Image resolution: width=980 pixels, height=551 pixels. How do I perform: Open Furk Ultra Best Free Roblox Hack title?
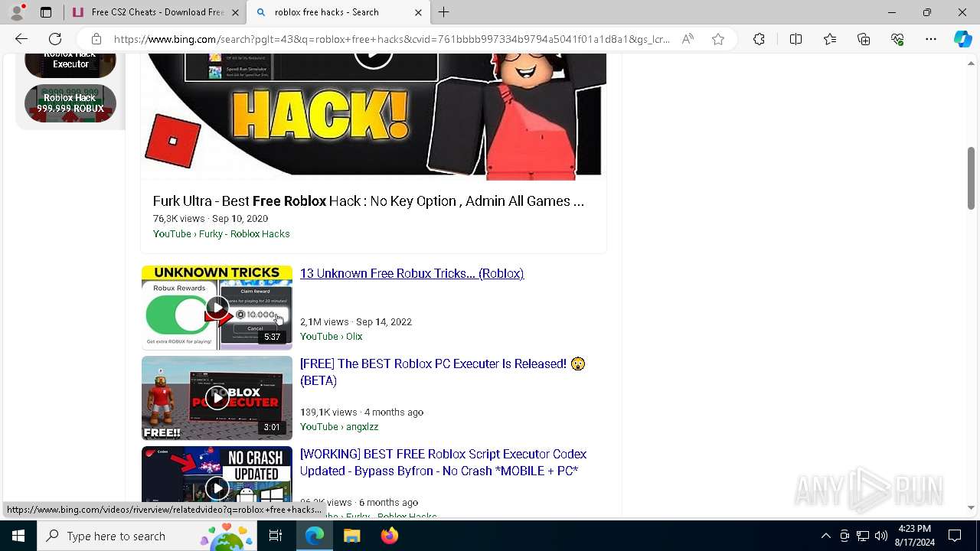click(x=368, y=201)
